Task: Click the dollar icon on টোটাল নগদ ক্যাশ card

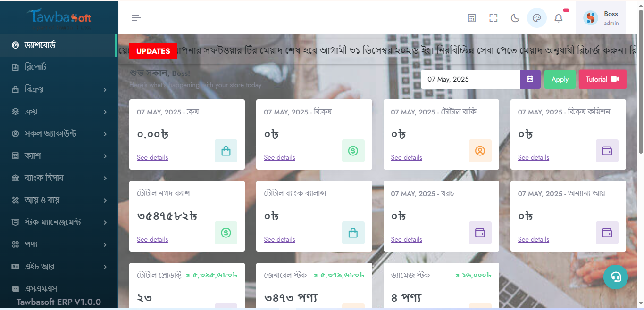Action: tap(226, 233)
